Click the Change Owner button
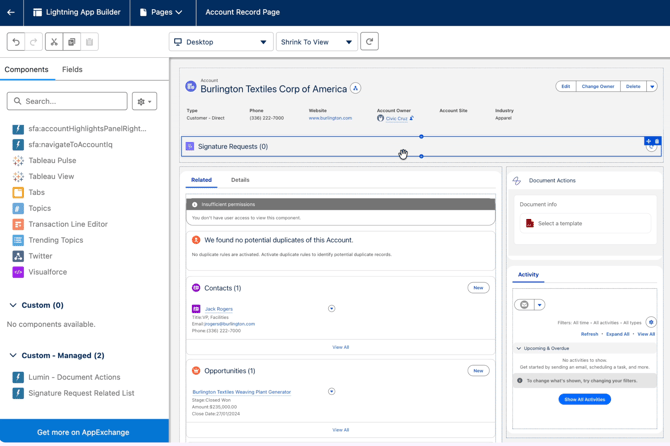Screen dimensions: 670x446 [598, 86]
